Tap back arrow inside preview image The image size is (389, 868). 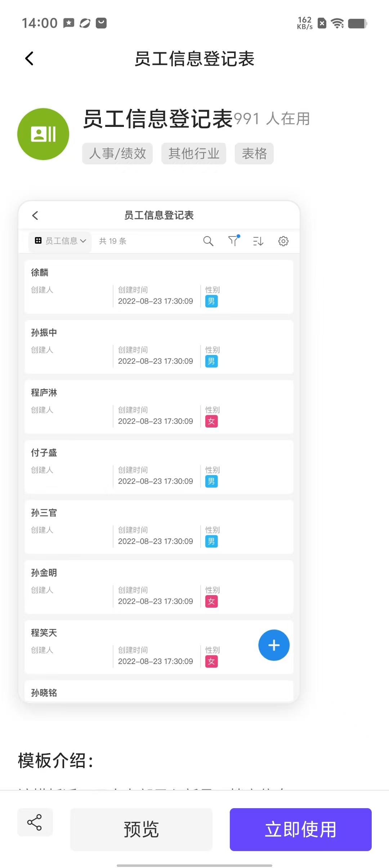click(x=35, y=216)
